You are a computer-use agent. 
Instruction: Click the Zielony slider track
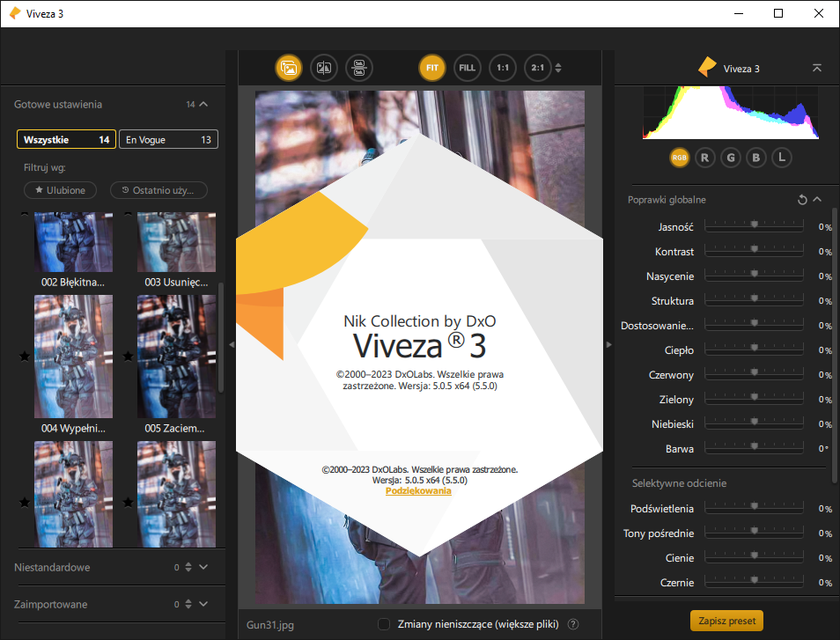pyautogui.click(x=755, y=399)
